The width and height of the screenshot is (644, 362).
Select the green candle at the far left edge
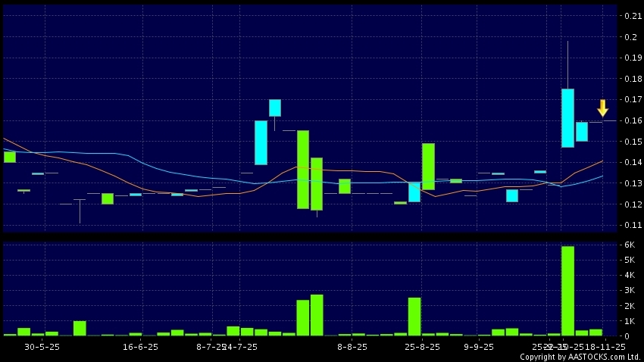(9, 156)
